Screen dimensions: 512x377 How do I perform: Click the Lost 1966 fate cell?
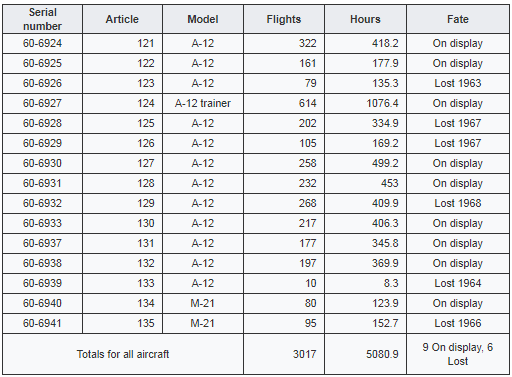tap(458, 323)
